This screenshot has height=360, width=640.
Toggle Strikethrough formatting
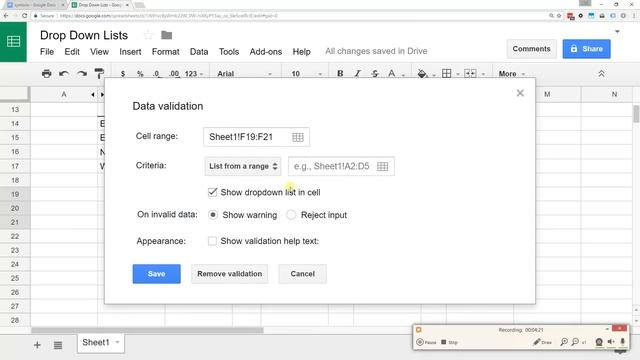tap(375, 74)
